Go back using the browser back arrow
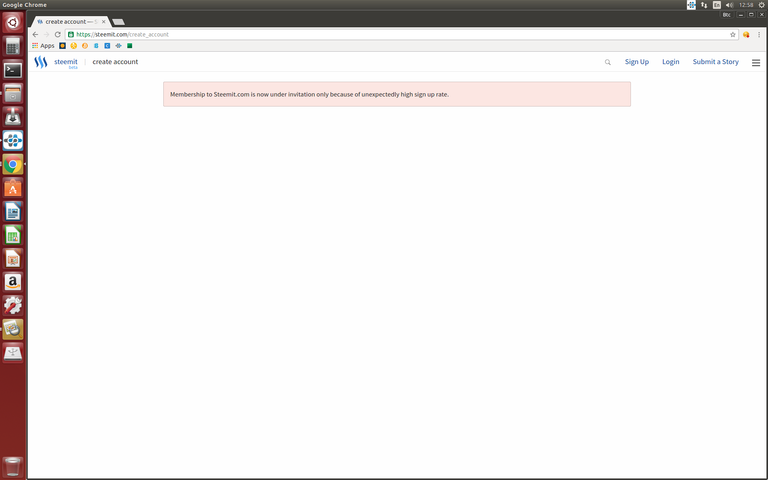 pos(36,34)
